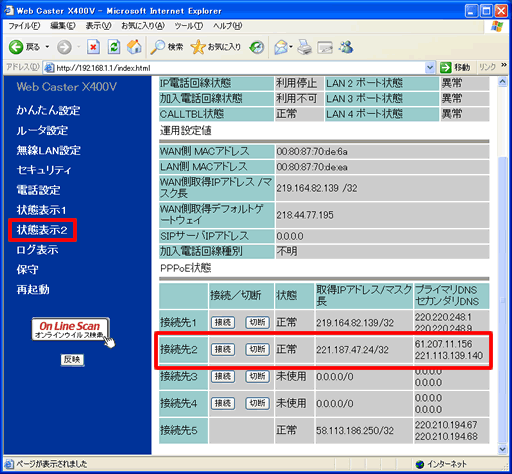Image resolution: width=512 pixels, height=474 pixels.
Task: Click 接続 button for 接続先2
Action: point(223,349)
